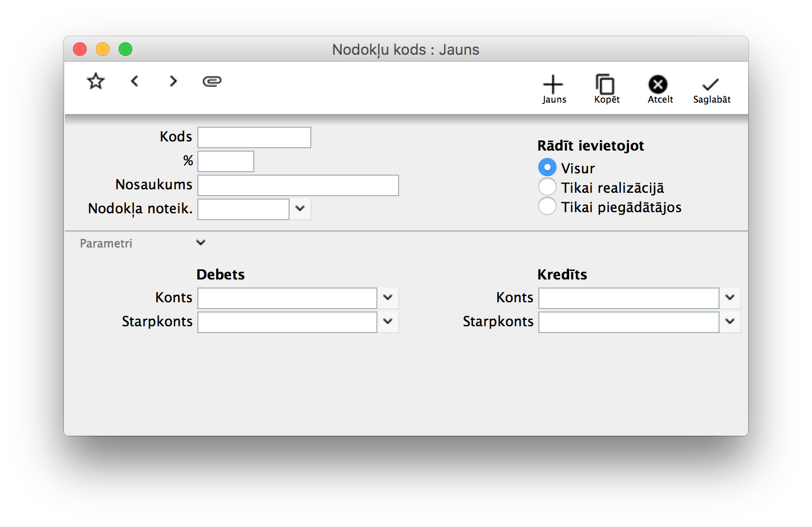
Task: Expand the Debets Konts dropdown
Action: pyautogui.click(x=388, y=298)
